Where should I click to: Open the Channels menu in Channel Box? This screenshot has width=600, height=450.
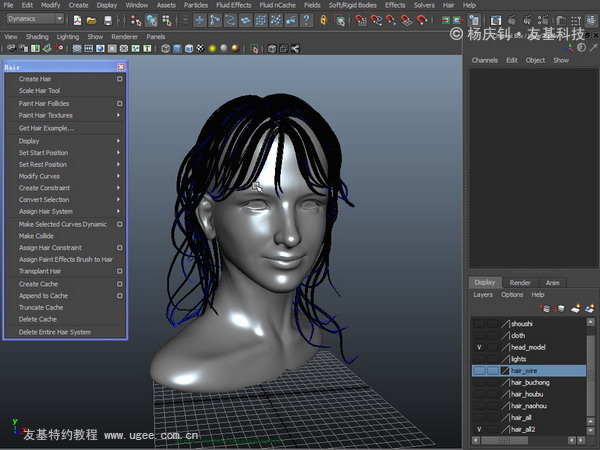tap(485, 60)
